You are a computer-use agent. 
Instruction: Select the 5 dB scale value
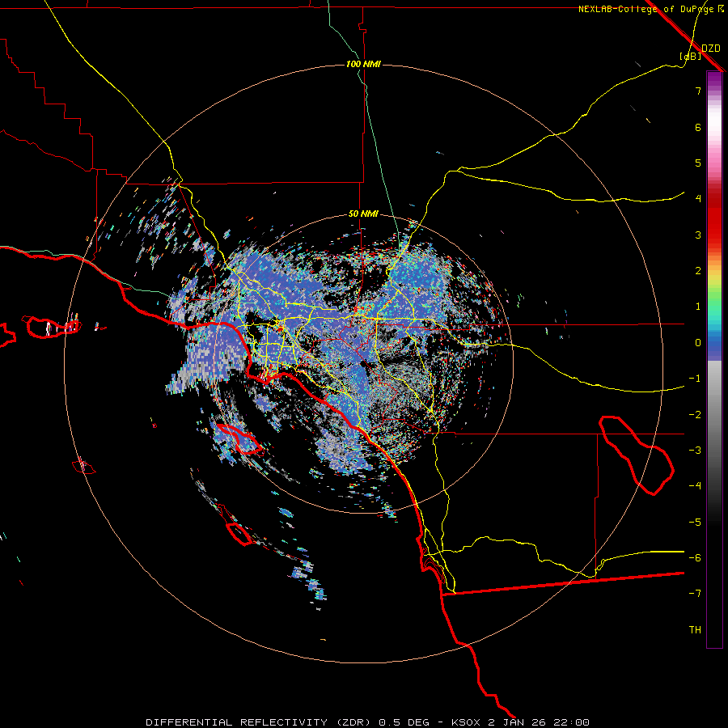click(698, 163)
